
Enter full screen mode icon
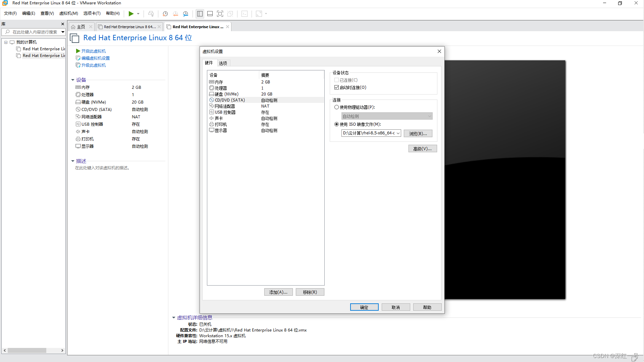point(220,14)
